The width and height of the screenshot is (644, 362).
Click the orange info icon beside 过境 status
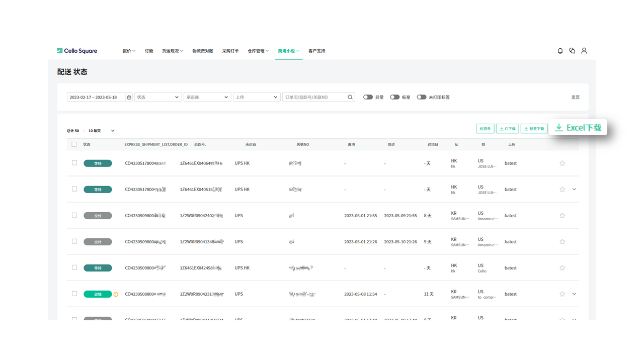click(116, 294)
